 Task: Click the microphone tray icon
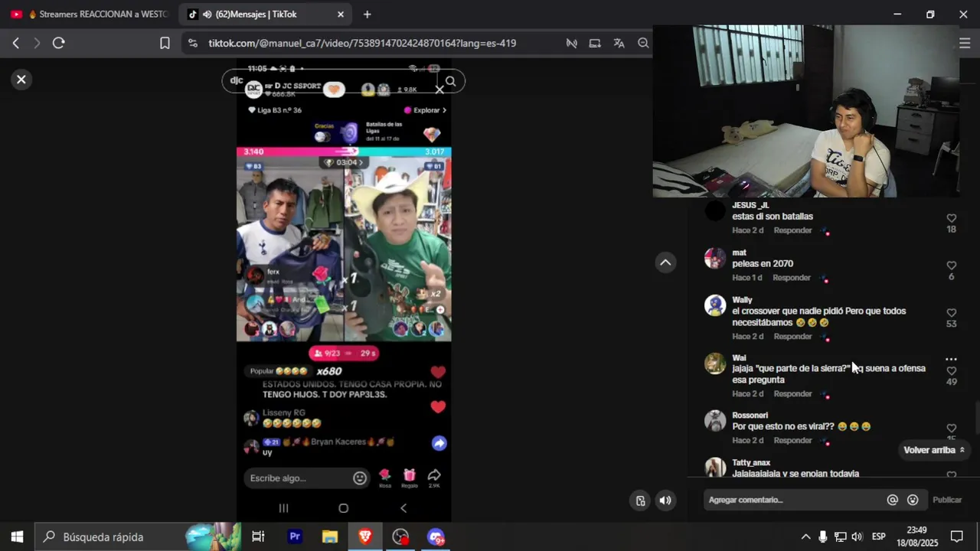point(823,536)
